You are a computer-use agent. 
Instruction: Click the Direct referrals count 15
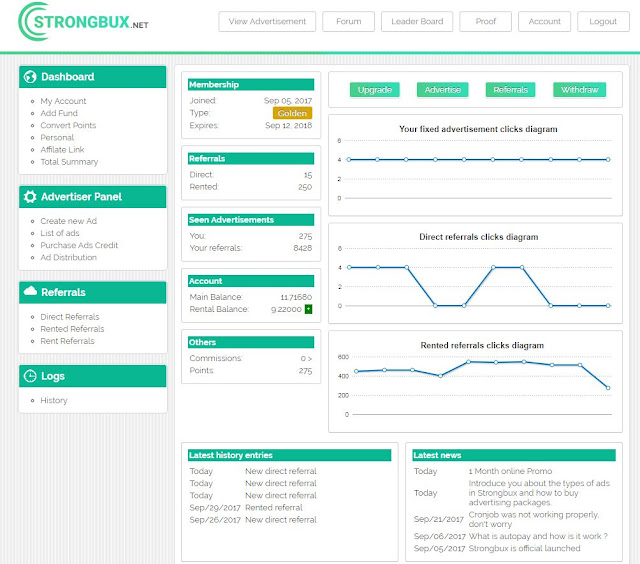click(x=308, y=175)
